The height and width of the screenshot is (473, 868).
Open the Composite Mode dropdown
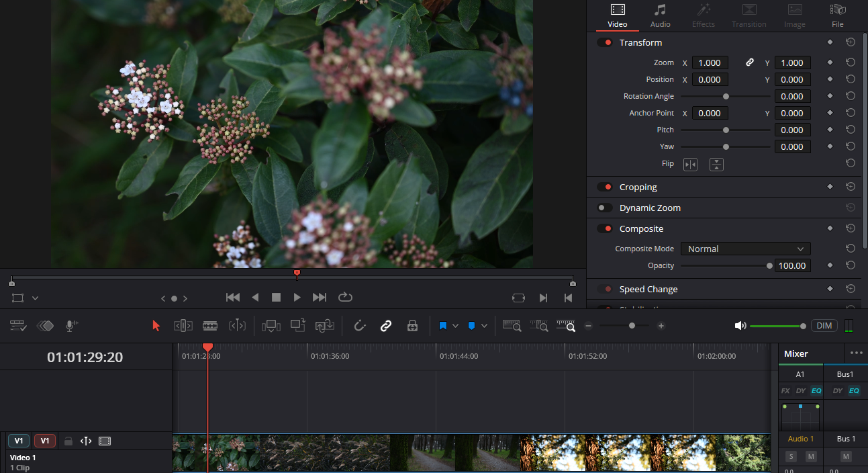tap(745, 249)
